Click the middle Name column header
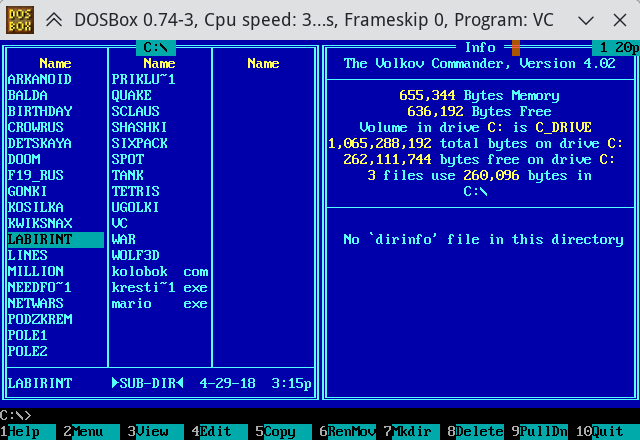The image size is (640, 440). (160, 63)
